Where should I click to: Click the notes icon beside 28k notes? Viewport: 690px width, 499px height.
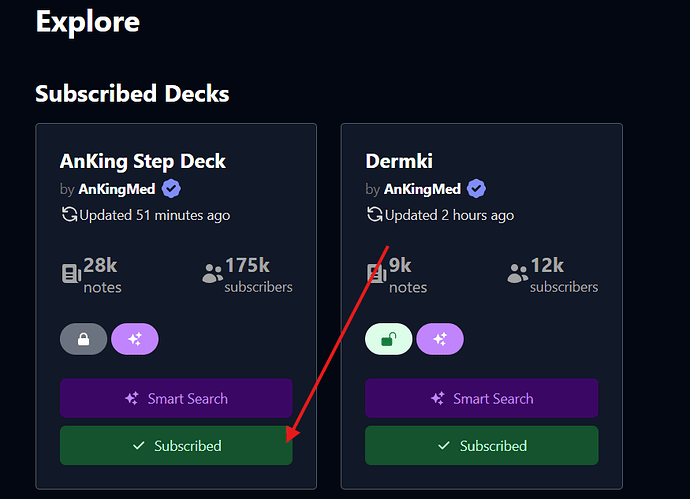point(71,274)
